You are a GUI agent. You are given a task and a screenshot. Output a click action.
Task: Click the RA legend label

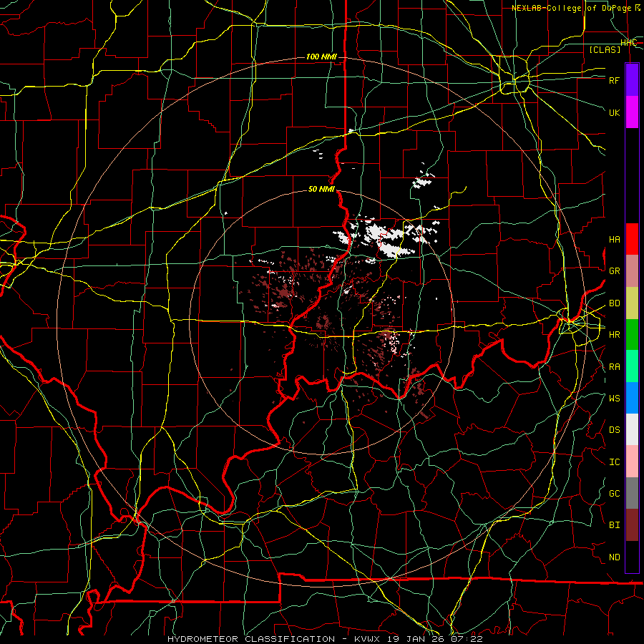coord(615,367)
